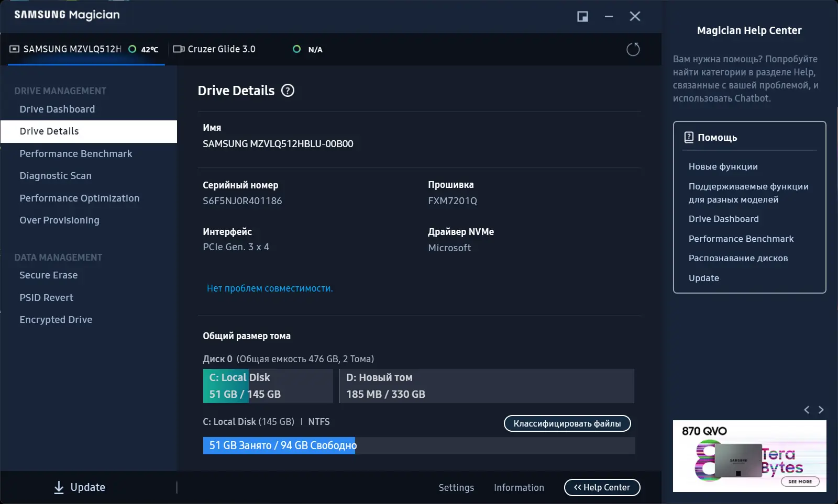Show previous ad banner with left chevron
Viewport: 838px width, 504px height.
point(807,410)
